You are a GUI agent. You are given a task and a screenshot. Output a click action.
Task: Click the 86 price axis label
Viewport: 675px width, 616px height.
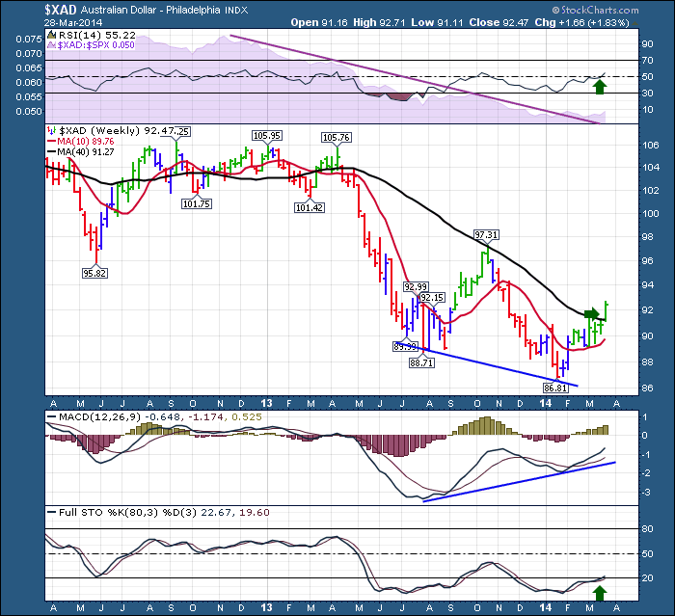(x=647, y=388)
